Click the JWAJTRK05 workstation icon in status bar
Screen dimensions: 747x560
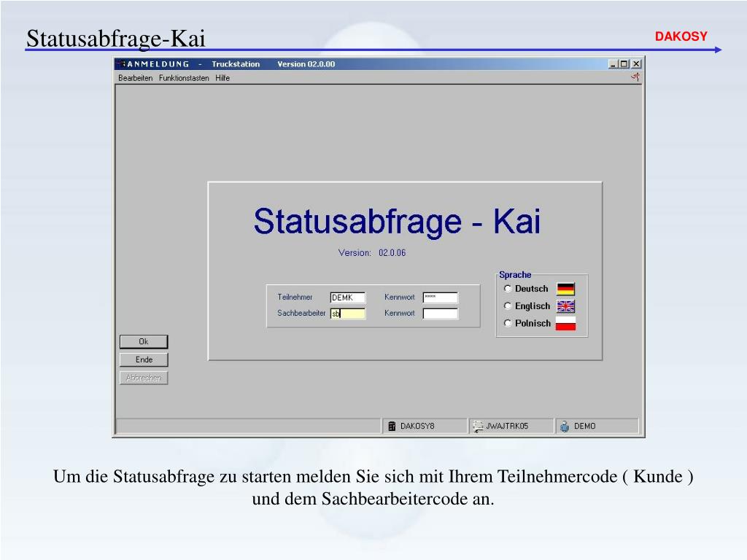478,426
